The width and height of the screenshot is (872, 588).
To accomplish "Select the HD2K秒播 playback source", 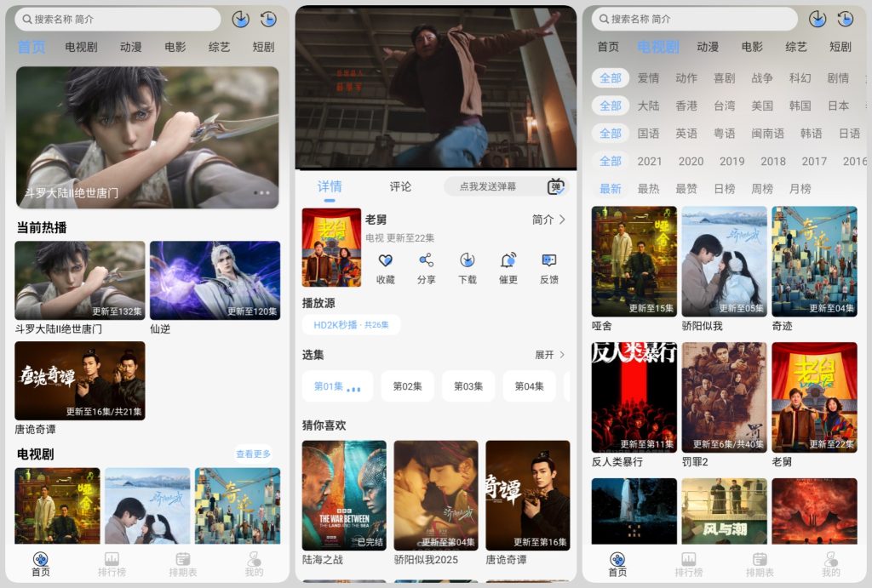I will click(x=351, y=325).
